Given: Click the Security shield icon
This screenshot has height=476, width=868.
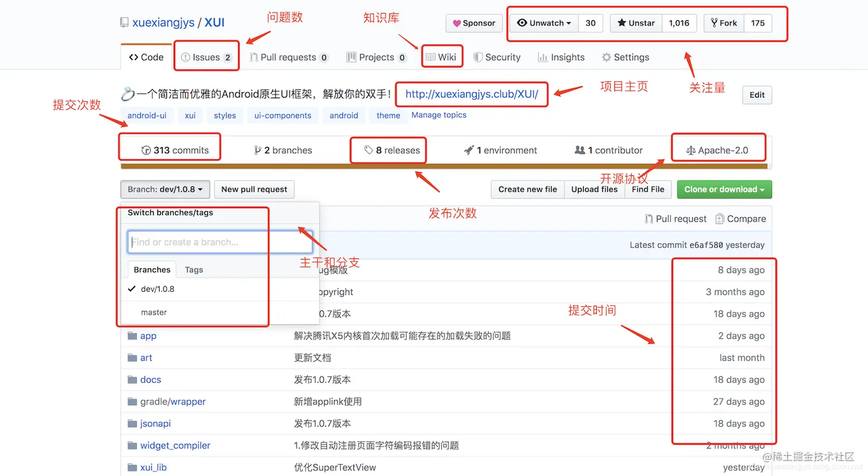Looking at the screenshot, I should [478, 57].
